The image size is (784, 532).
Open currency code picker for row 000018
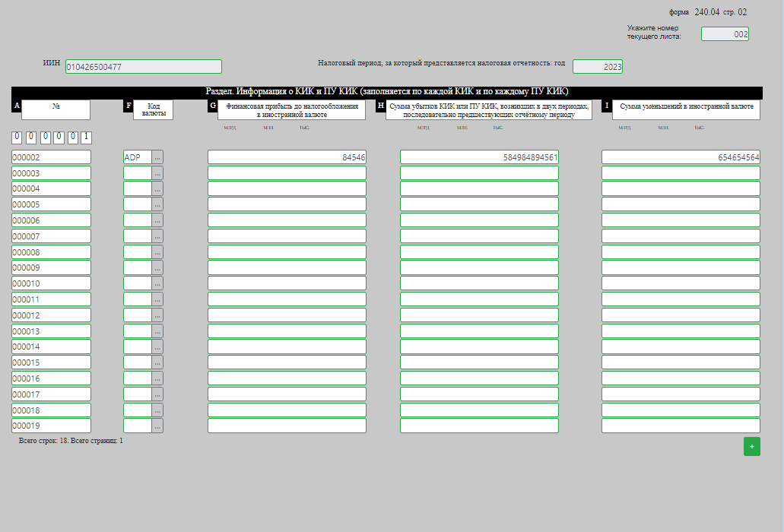(157, 410)
